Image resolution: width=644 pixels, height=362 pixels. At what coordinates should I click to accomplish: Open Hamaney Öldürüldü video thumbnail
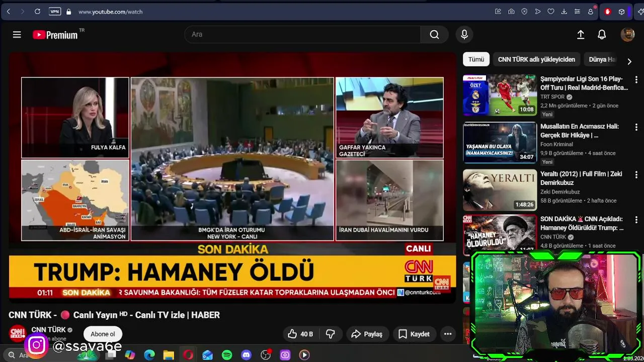500,234
